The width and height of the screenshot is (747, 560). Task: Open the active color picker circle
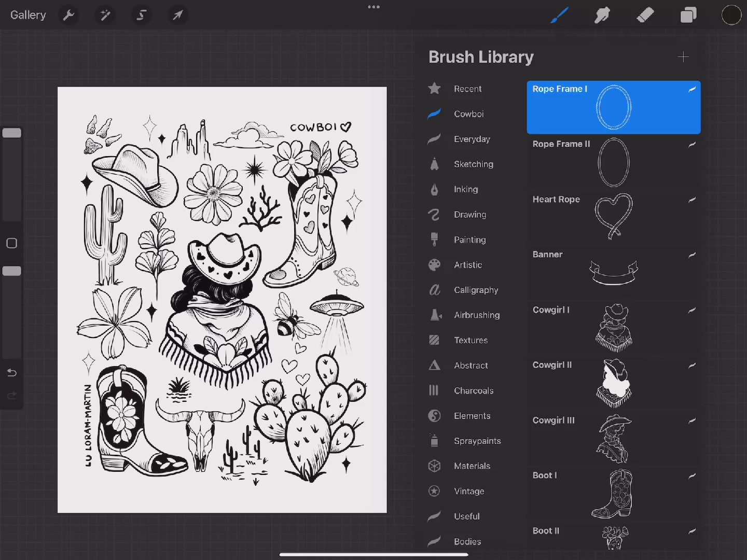point(731,15)
